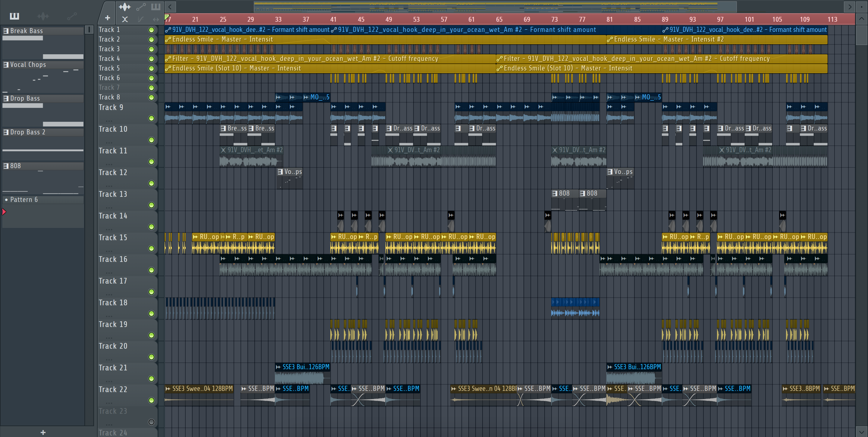Click bar 81 on timeline ruler
Screen dimensions: 868x437
609,19
